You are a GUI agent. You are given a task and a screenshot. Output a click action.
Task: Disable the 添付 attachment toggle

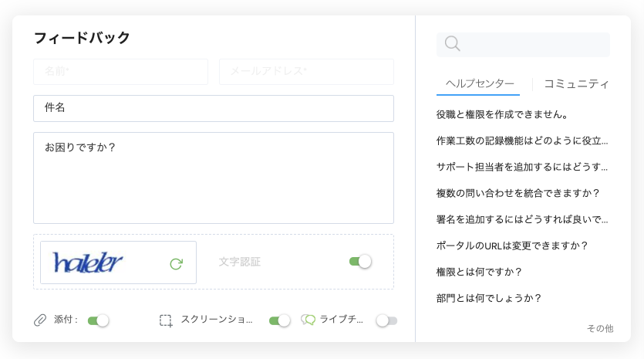coord(99,320)
